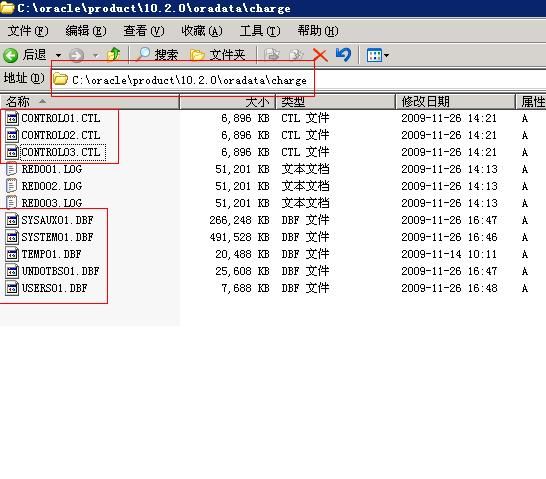Click the REDO01.LOG file name

click(x=52, y=169)
